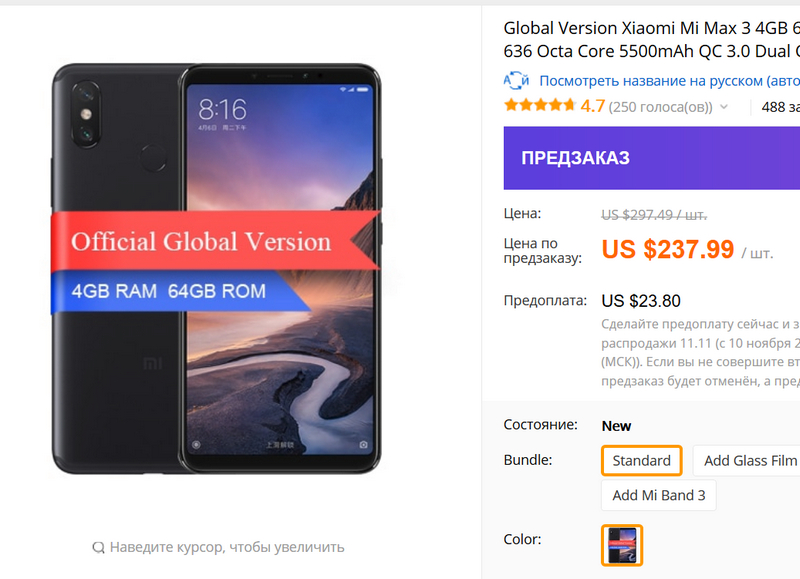
Task: Click the crossed-out US $297.49 price
Action: click(x=653, y=214)
